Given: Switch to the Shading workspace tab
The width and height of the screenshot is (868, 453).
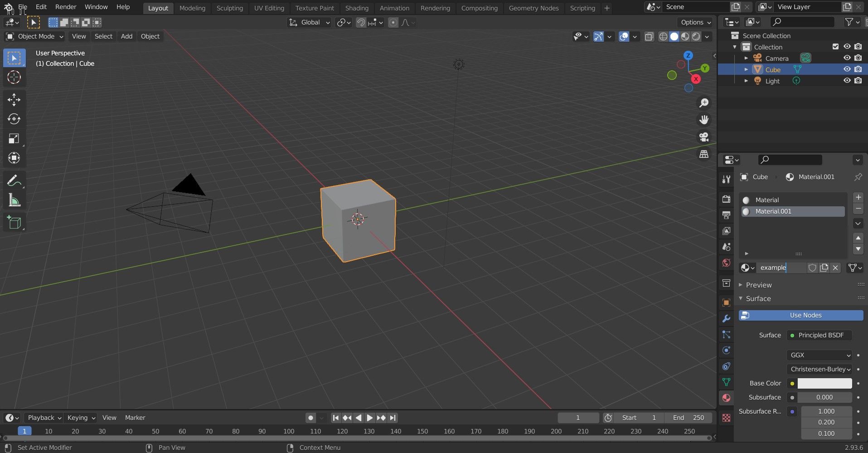Looking at the screenshot, I should (x=356, y=8).
